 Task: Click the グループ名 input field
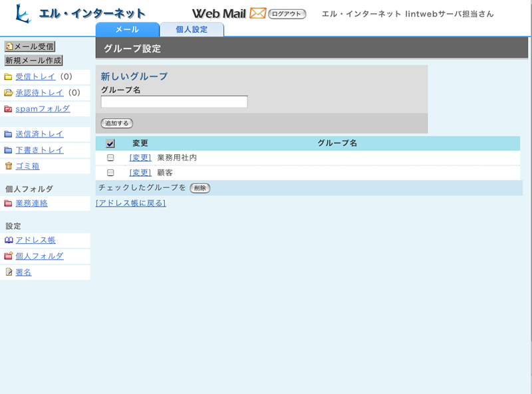click(x=174, y=102)
